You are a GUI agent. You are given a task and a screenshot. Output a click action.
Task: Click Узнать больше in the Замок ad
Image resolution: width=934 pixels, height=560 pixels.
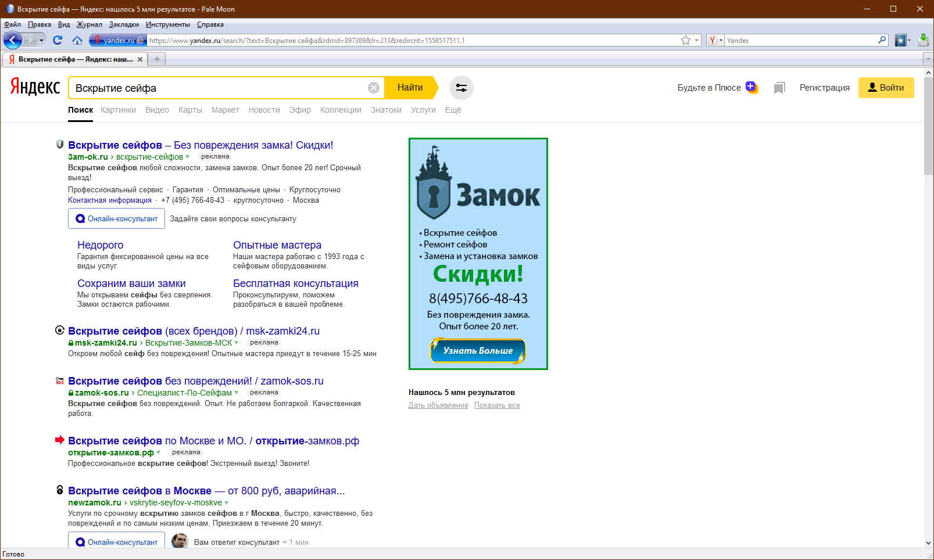pyautogui.click(x=478, y=350)
